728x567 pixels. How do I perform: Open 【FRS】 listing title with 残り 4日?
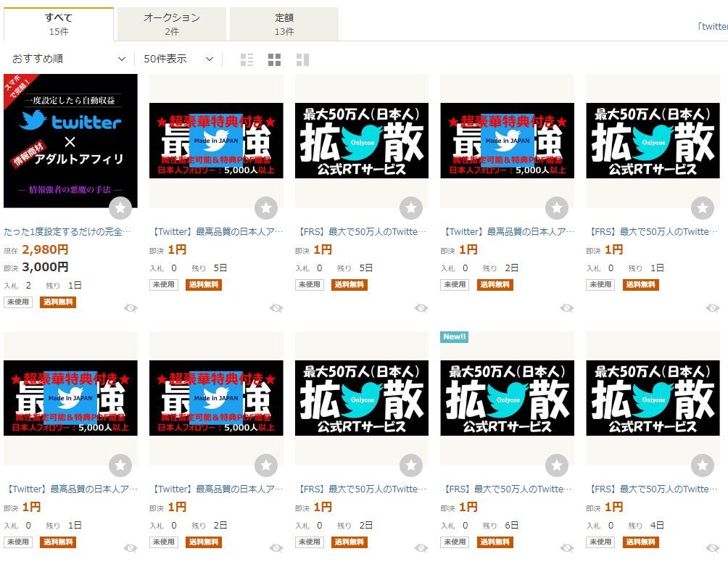(653, 489)
